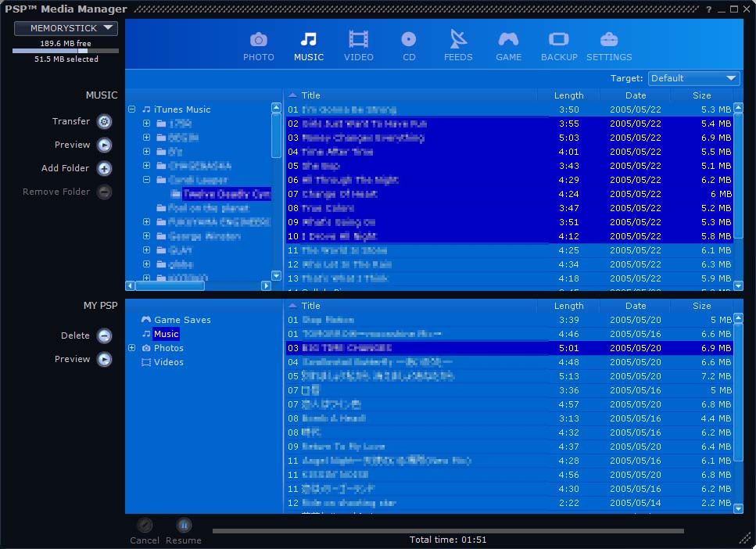The image size is (756, 549).
Task: Click the Preview play icon under MY PSP
Action: tap(104, 360)
